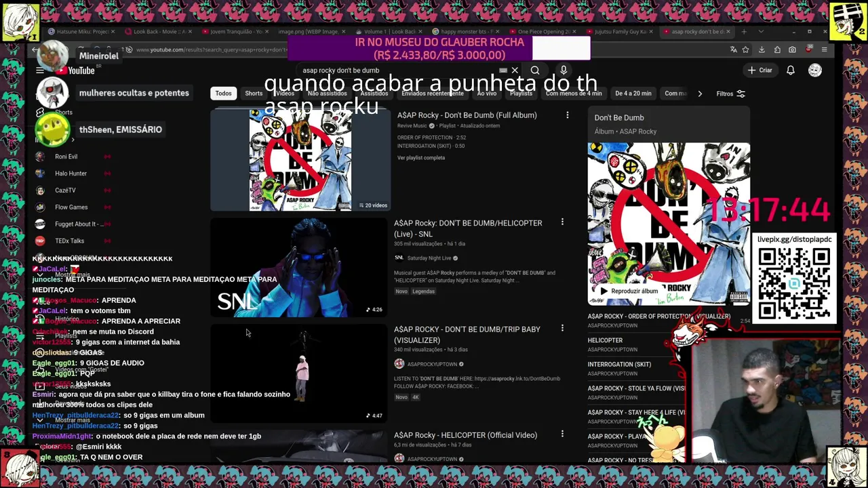Open title A$AP Rocky - HELICOPTER (Official Video)
Image resolution: width=868 pixels, height=488 pixels.
pyautogui.click(x=465, y=435)
